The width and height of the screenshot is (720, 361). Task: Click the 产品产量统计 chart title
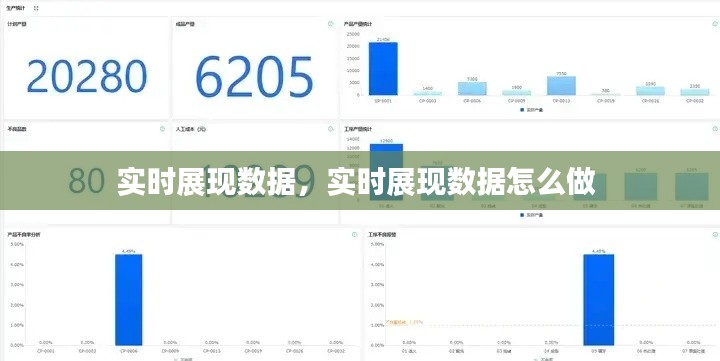[x=358, y=24]
